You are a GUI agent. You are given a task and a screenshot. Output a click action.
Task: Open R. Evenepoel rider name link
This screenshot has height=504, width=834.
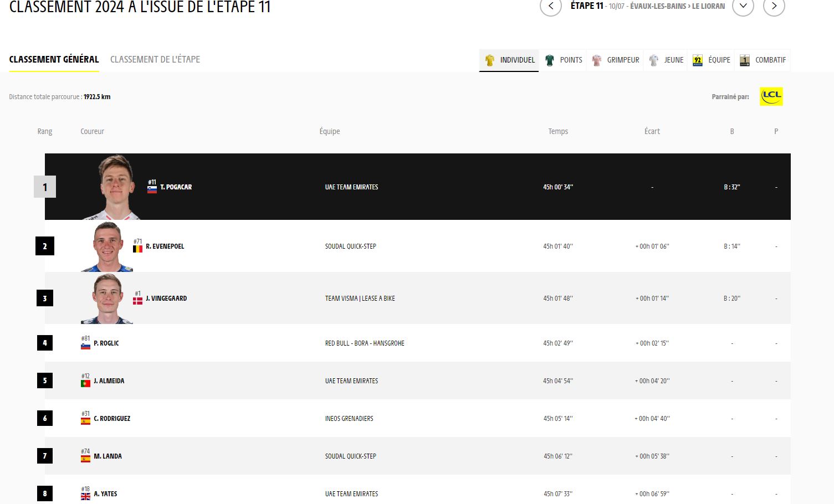point(165,246)
